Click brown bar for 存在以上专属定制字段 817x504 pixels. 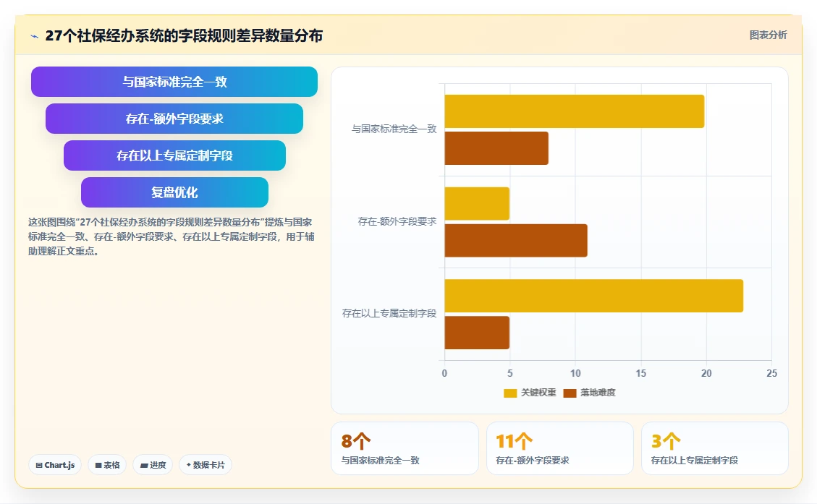click(477, 333)
